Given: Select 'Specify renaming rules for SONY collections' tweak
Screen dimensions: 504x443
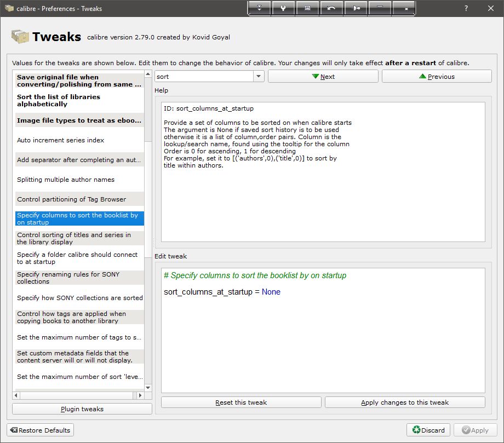Looking at the screenshot, I should point(79,278).
